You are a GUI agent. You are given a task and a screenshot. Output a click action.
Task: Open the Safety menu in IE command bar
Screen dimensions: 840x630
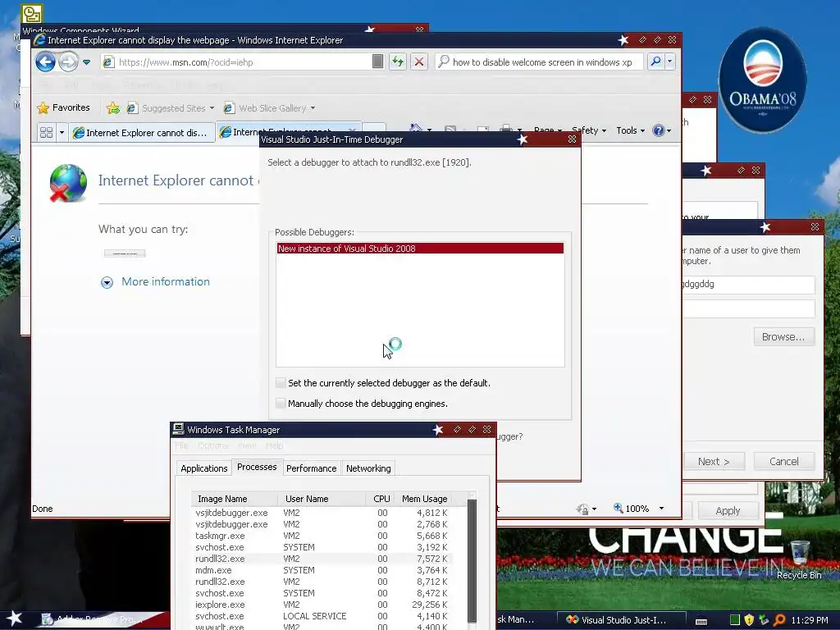click(589, 130)
